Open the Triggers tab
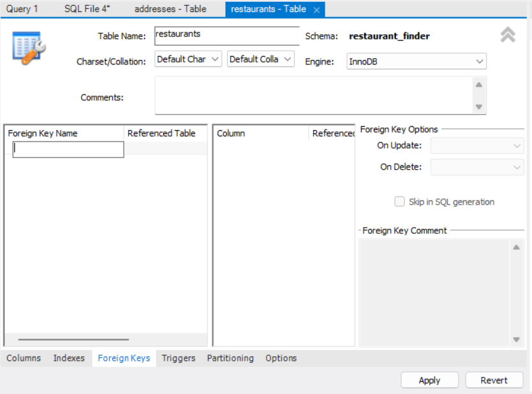Screen dimensions: 532x394 point(179,358)
